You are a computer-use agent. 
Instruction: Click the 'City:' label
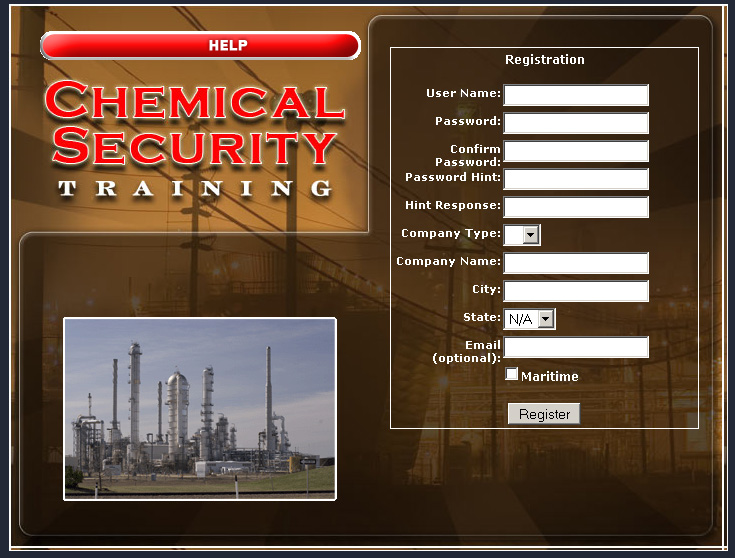click(x=486, y=289)
